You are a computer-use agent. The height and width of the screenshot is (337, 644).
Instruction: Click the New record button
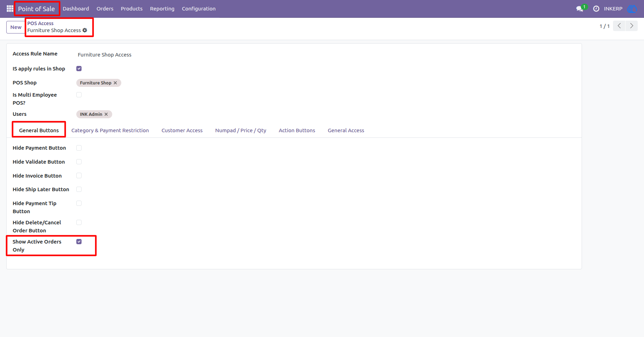16,27
